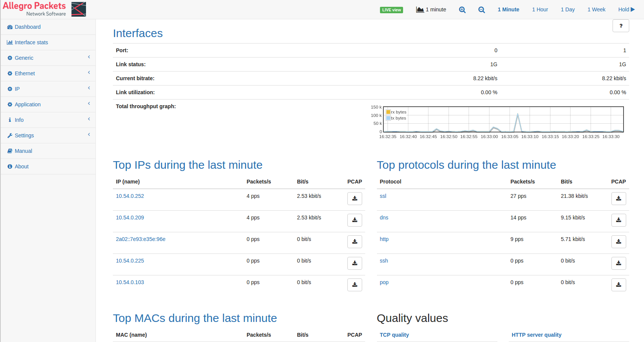Screen dimensions: 644x342
Task: Select the 1 Hour time range
Action: pyautogui.click(x=540, y=9)
